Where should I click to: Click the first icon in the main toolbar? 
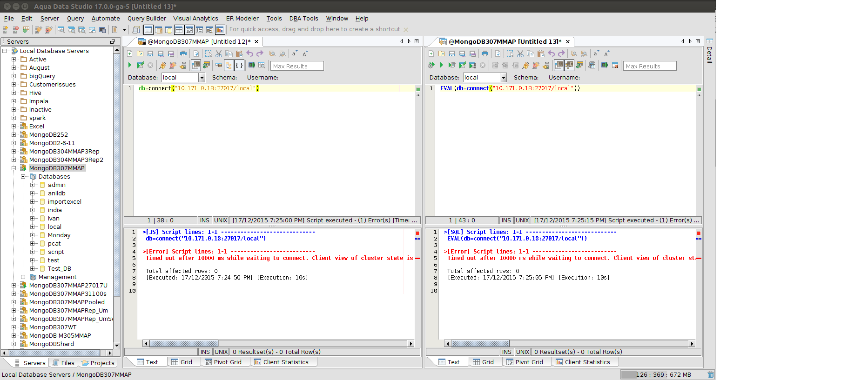pos(5,30)
